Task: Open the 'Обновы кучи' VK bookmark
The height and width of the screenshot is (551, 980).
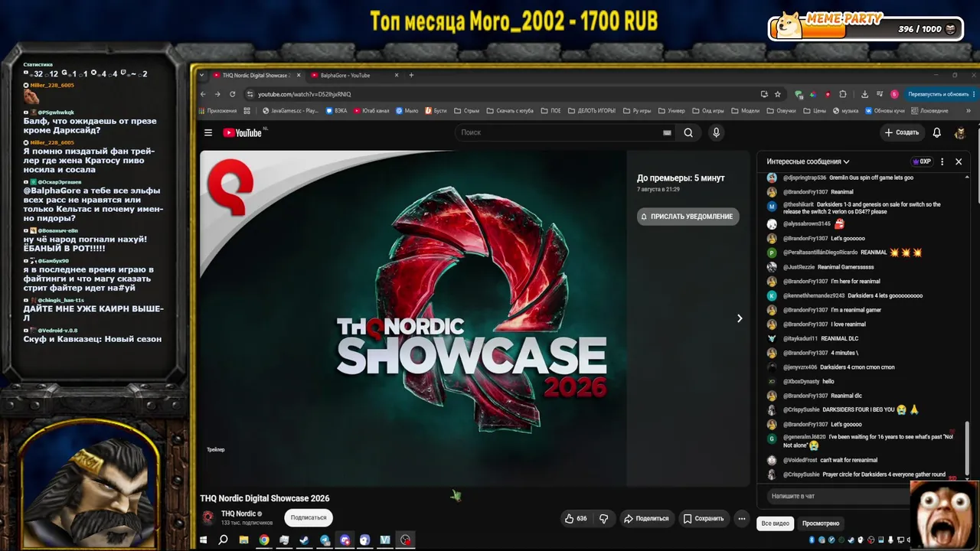Action: pyautogui.click(x=884, y=110)
